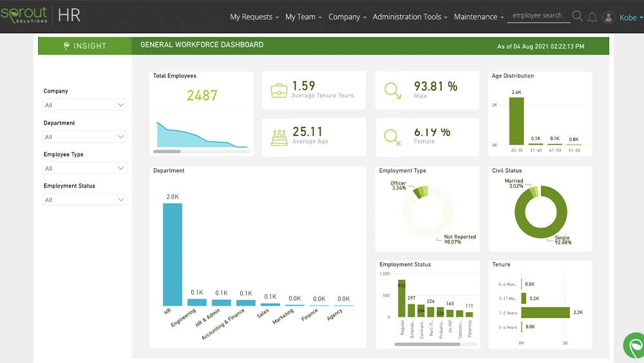Image resolution: width=644 pixels, height=363 pixels.
Task: Click the briefcase tenure icon
Action: click(279, 90)
